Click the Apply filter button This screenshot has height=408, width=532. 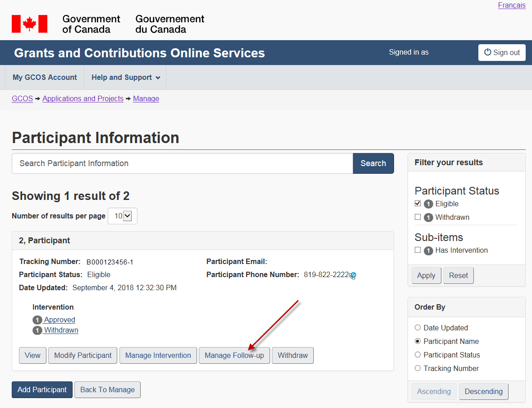[426, 275]
